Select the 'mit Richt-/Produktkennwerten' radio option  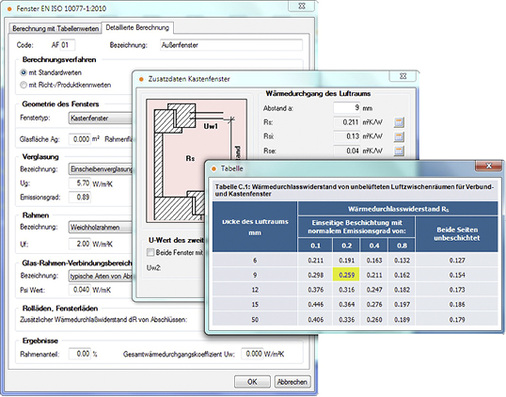[23, 85]
